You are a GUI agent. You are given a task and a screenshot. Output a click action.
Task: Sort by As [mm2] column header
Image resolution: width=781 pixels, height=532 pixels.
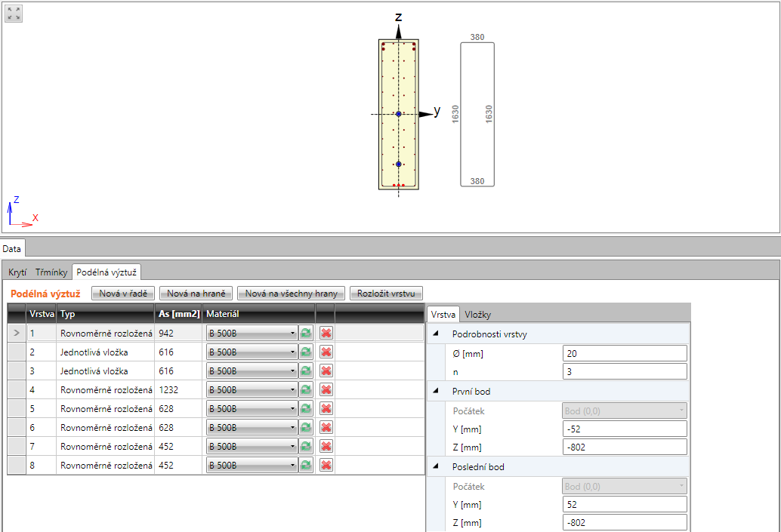(179, 313)
